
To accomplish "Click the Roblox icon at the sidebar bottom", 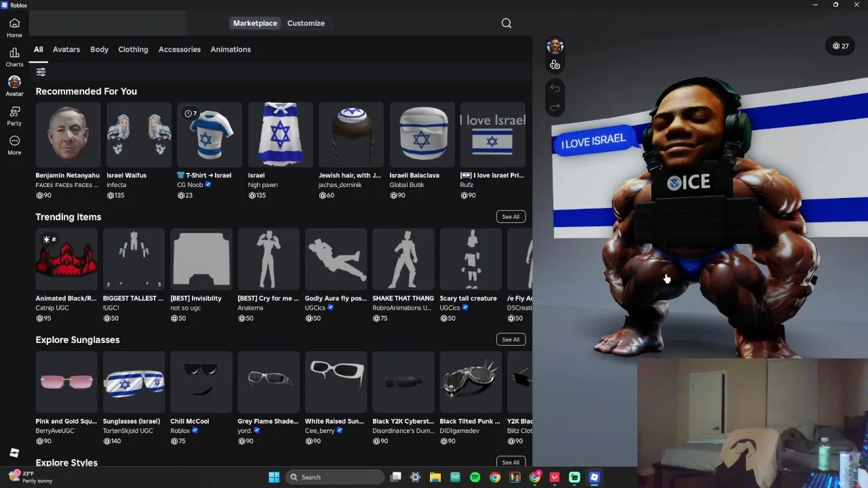I will [x=14, y=453].
